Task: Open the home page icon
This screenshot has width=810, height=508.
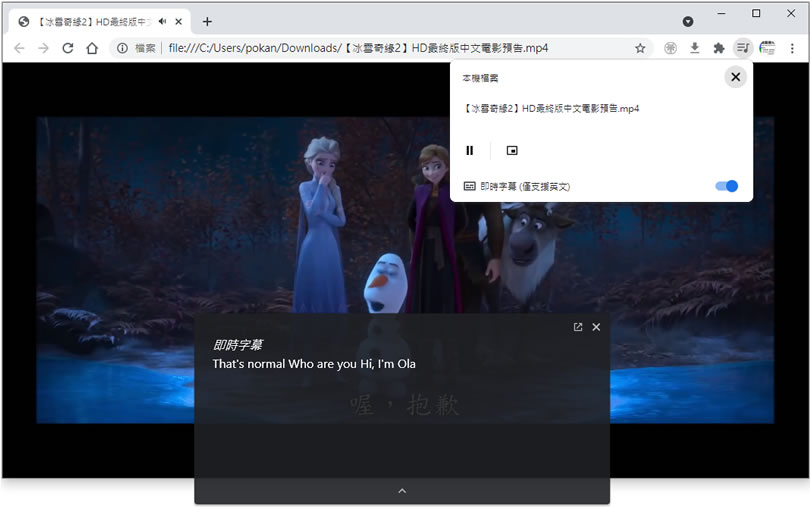Action: [x=92, y=48]
